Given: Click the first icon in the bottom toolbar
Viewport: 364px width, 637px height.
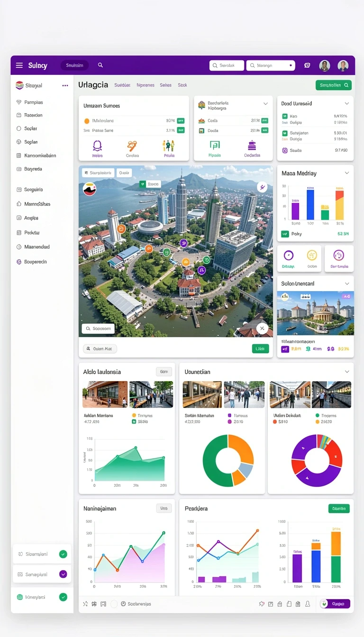Looking at the screenshot, I should (85, 604).
